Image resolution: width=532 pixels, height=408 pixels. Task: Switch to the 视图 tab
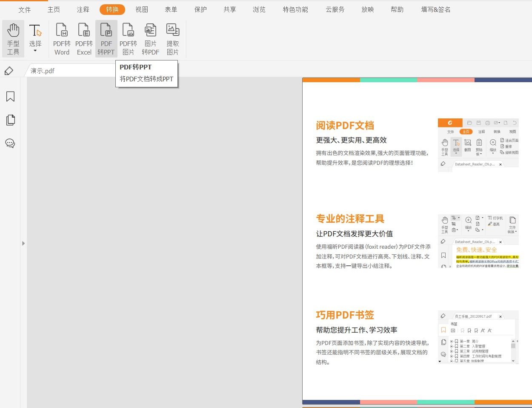coord(142,9)
